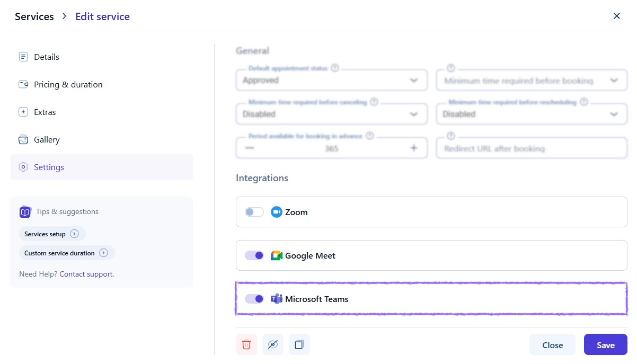Screen dimensions: 637x364
Task: Turn off the Google Meet integration
Action: click(254, 255)
